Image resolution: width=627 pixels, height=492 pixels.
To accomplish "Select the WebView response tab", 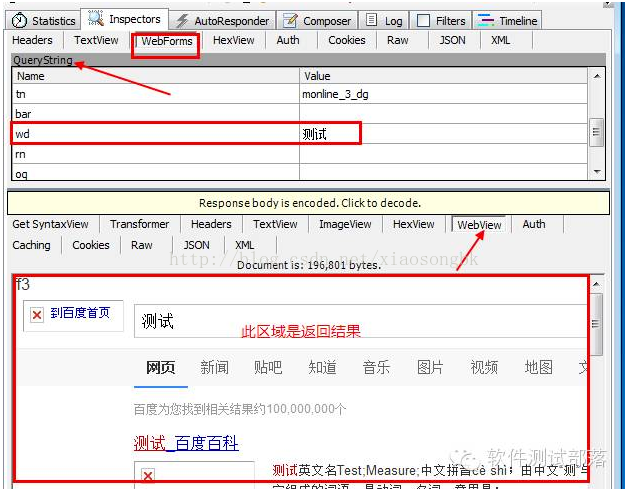I will point(479,225).
